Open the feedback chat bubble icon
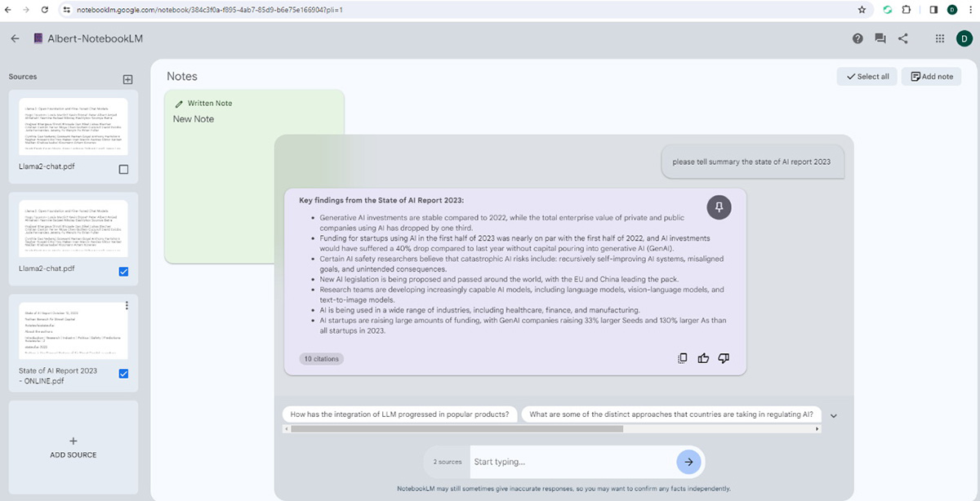 [x=880, y=38]
